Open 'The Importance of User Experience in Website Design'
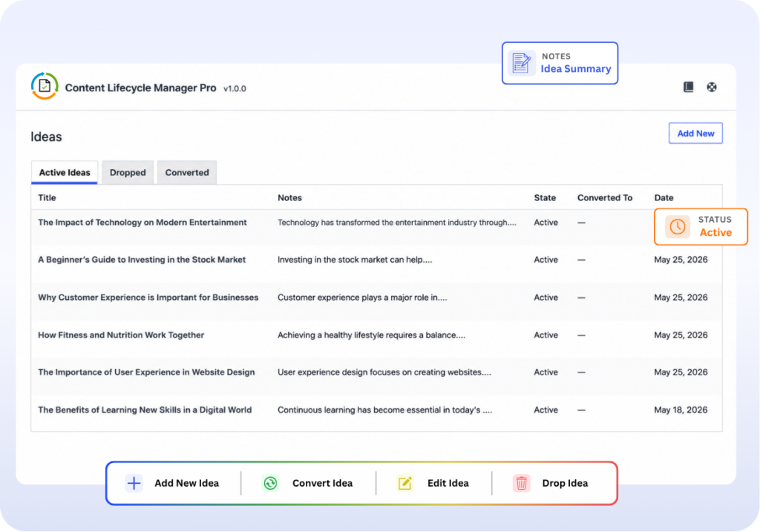 tap(146, 372)
